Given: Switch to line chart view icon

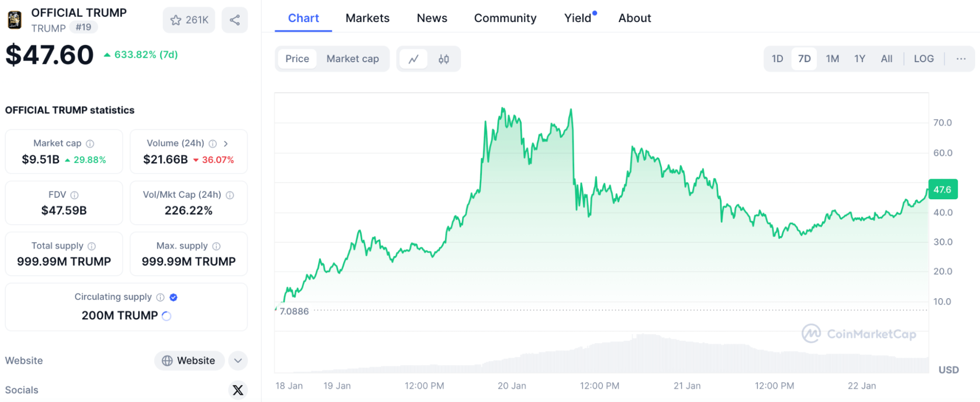Looking at the screenshot, I should coord(413,59).
